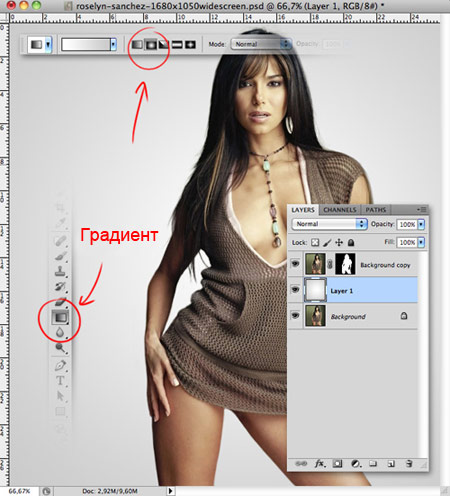Add a layer mask button
The image size is (450, 496).
point(337,463)
